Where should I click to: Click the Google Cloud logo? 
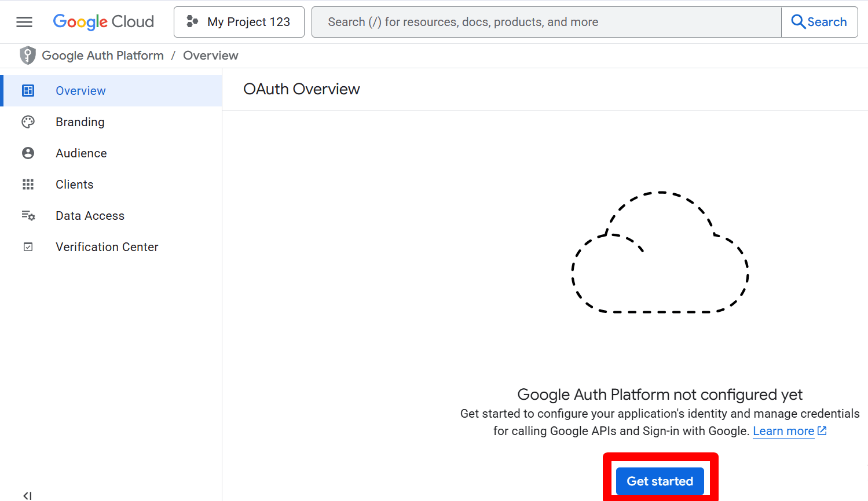[x=104, y=22]
